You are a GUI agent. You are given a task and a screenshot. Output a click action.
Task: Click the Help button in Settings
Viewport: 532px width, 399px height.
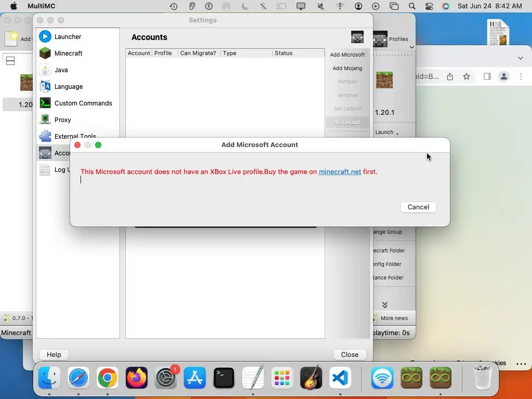click(x=54, y=354)
